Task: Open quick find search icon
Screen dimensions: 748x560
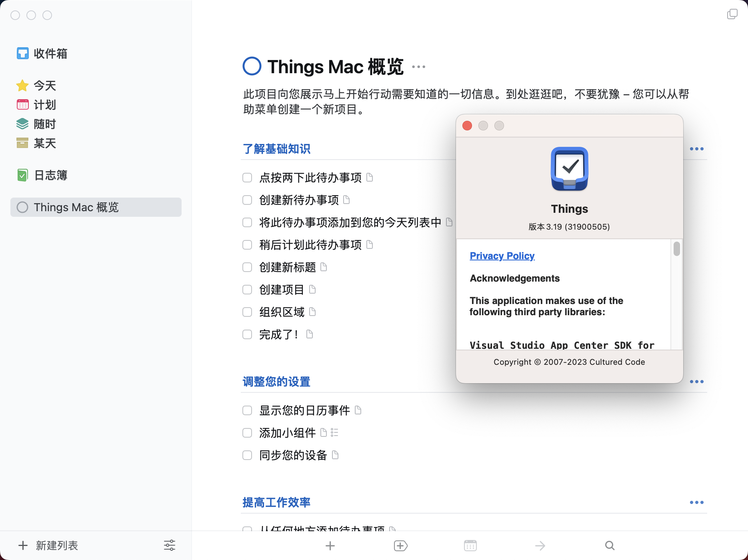Action: pos(610,546)
